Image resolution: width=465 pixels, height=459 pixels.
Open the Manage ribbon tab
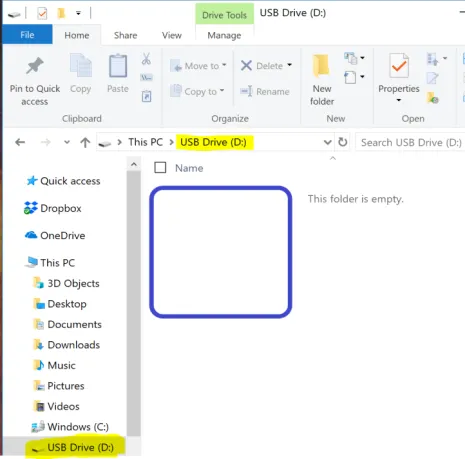pos(224,35)
